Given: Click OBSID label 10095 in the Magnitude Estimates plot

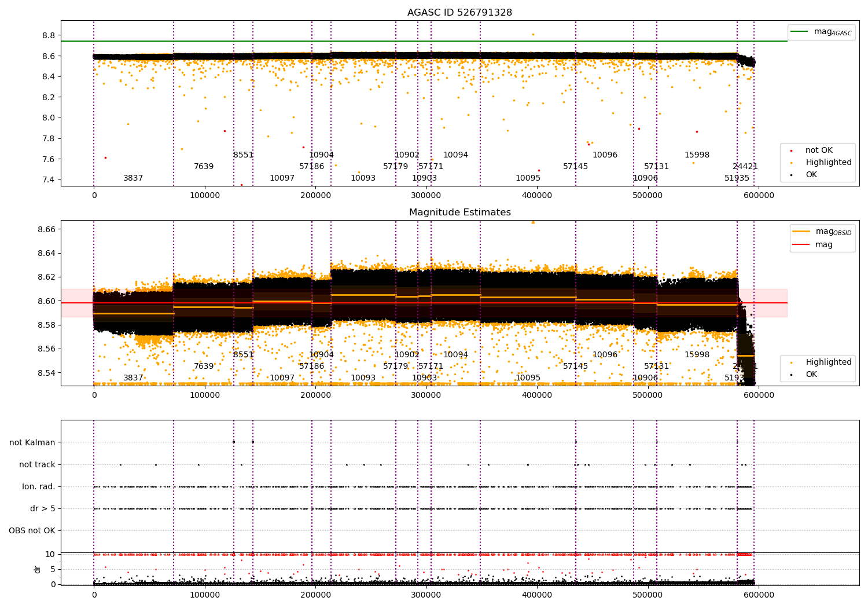Looking at the screenshot, I should (x=528, y=378).
